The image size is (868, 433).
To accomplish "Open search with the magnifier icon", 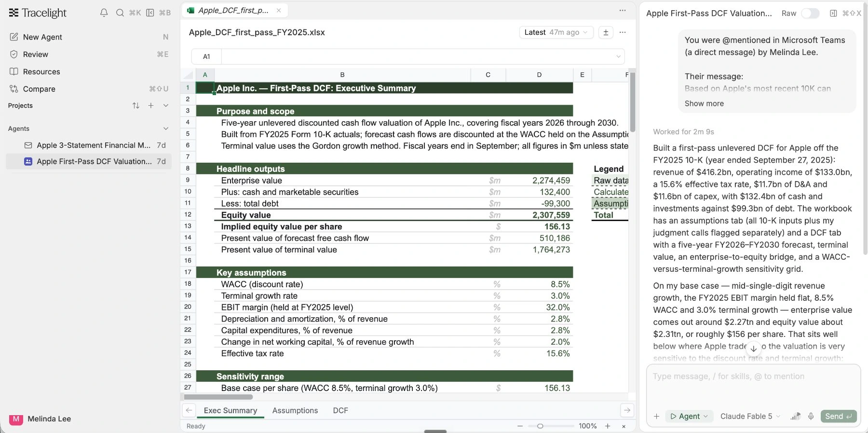I will click(x=120, y=13).
